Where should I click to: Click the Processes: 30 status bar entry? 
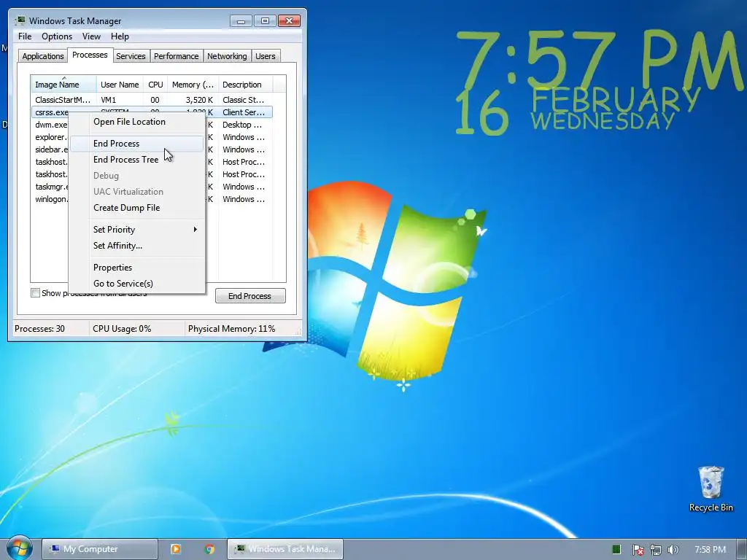point(39,329)
